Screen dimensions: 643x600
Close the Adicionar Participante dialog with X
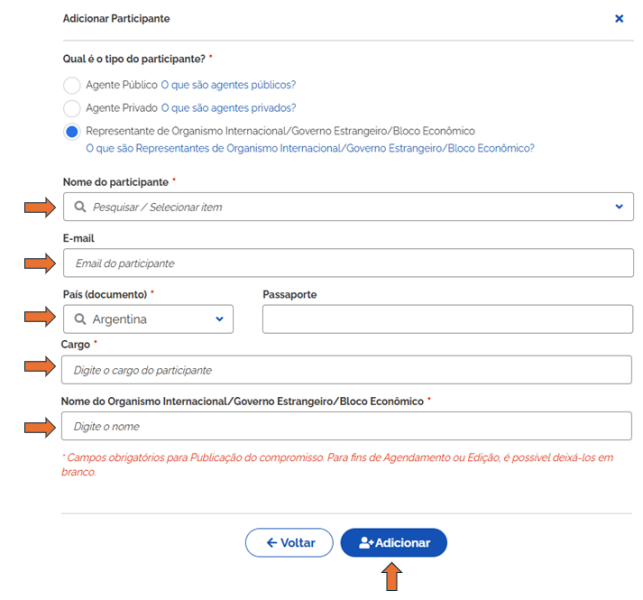coord(619,18)
